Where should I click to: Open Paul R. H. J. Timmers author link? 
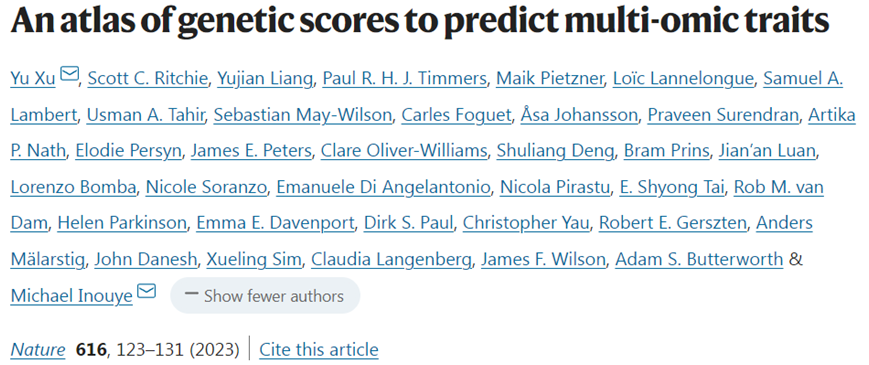click(x=404, y=79)
